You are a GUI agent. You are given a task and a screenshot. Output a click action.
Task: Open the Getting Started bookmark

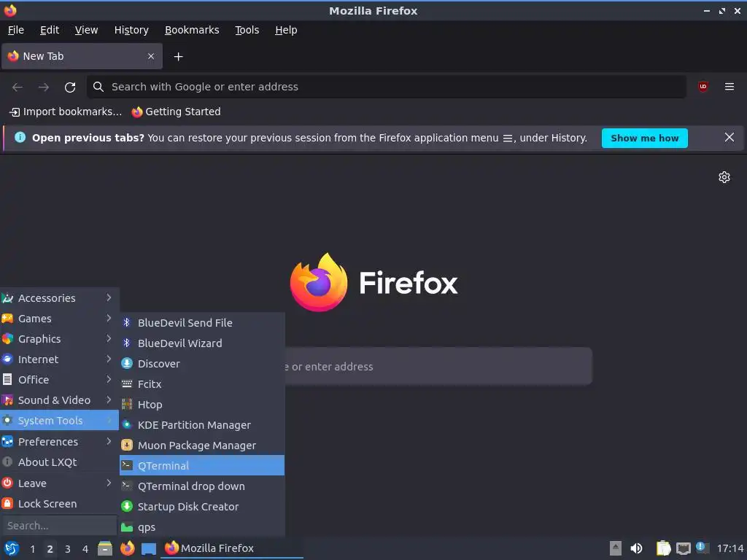(177, 112)
